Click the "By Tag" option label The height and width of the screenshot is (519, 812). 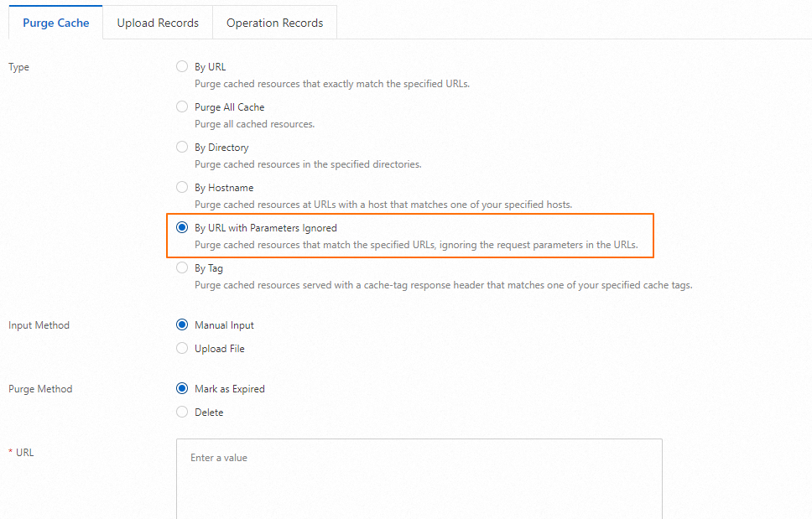coord(209,268)
